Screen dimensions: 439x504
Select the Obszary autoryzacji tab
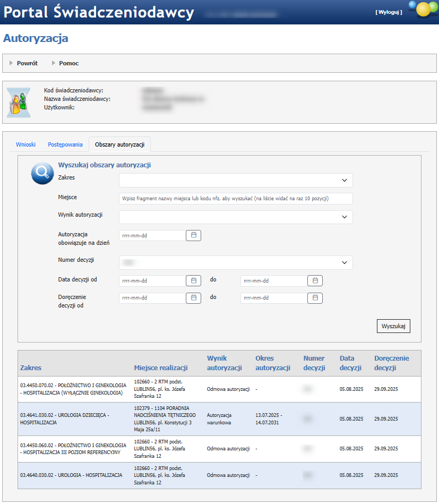[x=119, y=144]
